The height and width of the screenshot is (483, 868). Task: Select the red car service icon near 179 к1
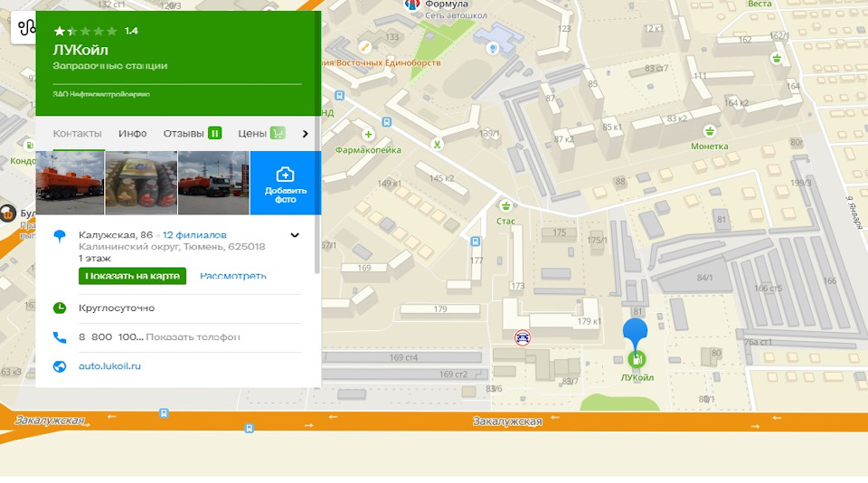[x=522, y=336]
